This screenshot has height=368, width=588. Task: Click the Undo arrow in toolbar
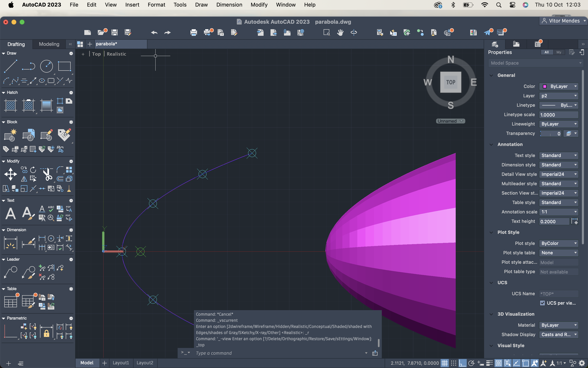(x=154, y=32)
